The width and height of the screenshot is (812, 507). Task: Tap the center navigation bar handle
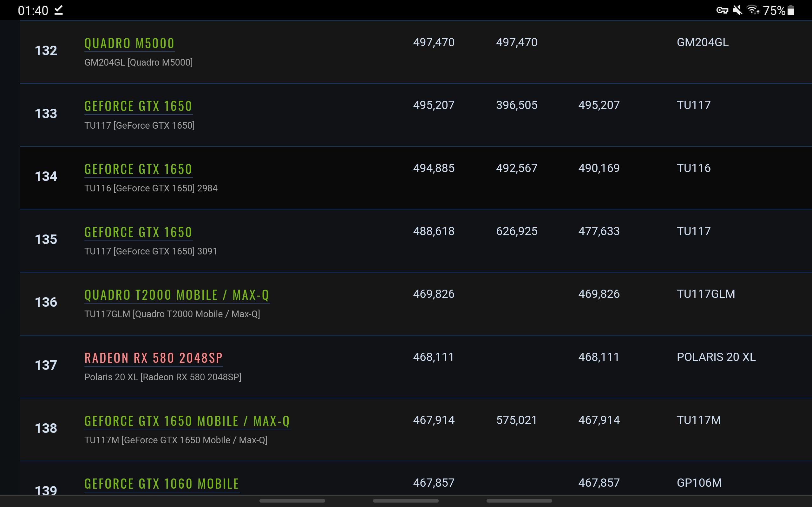tap(406, 501)
